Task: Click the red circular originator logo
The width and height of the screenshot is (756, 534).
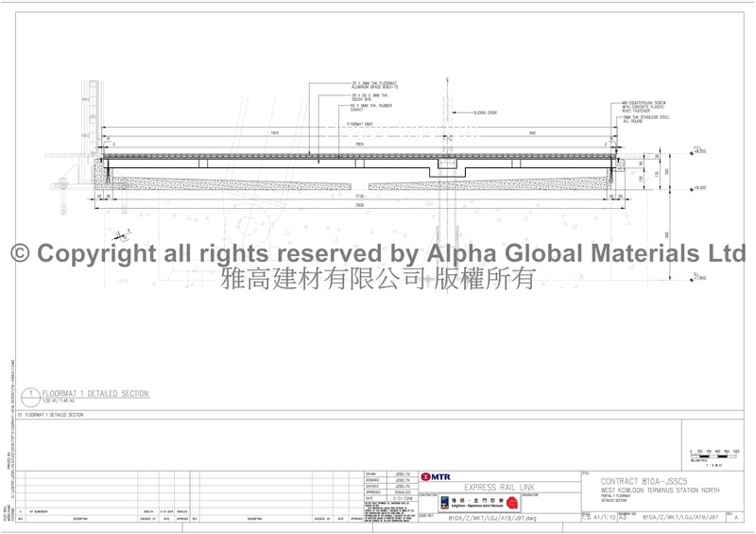Action: pos(513,503)
